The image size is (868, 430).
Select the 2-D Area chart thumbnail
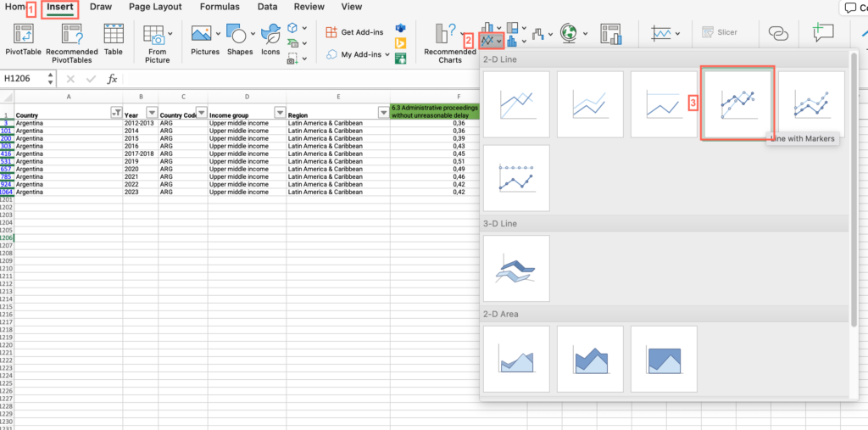pos(516,359)
